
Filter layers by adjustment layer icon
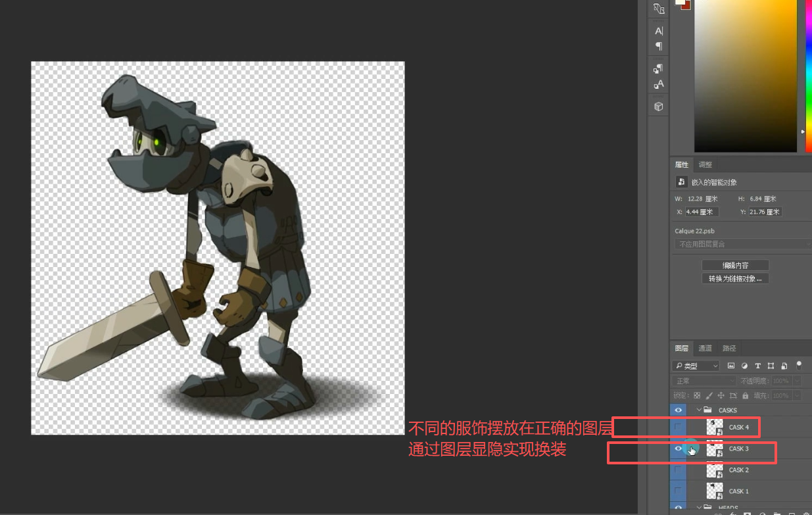(x=744, y=366)
